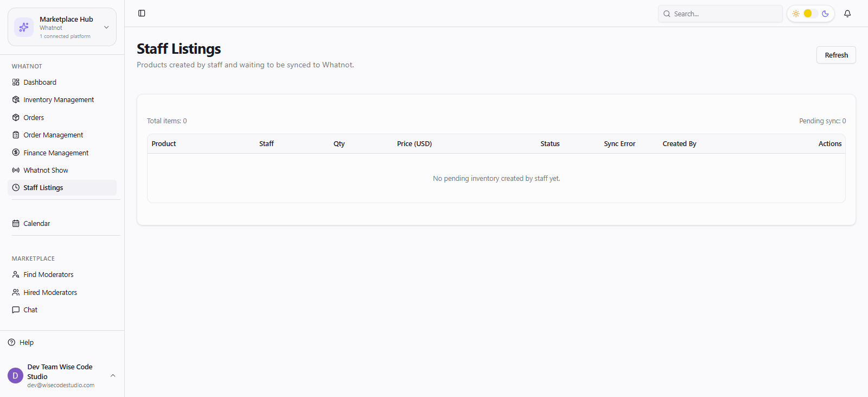The height and width of the screenshot is (397, 868).
Task: Click the Help question-mark icon
Action: tap(11, 342)
